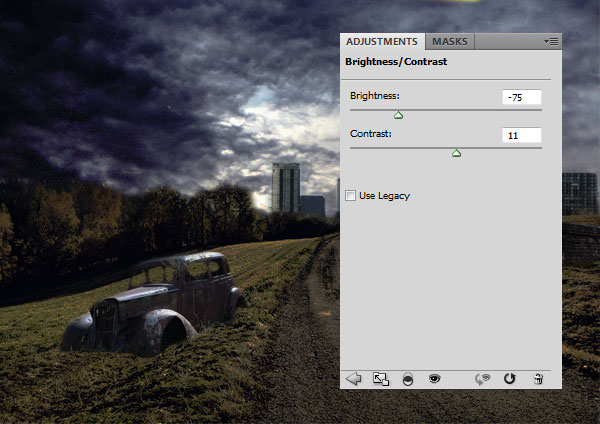Reset adjustment to defaults icon
Screen dimensions: 600x424
(x=510, y=379)
